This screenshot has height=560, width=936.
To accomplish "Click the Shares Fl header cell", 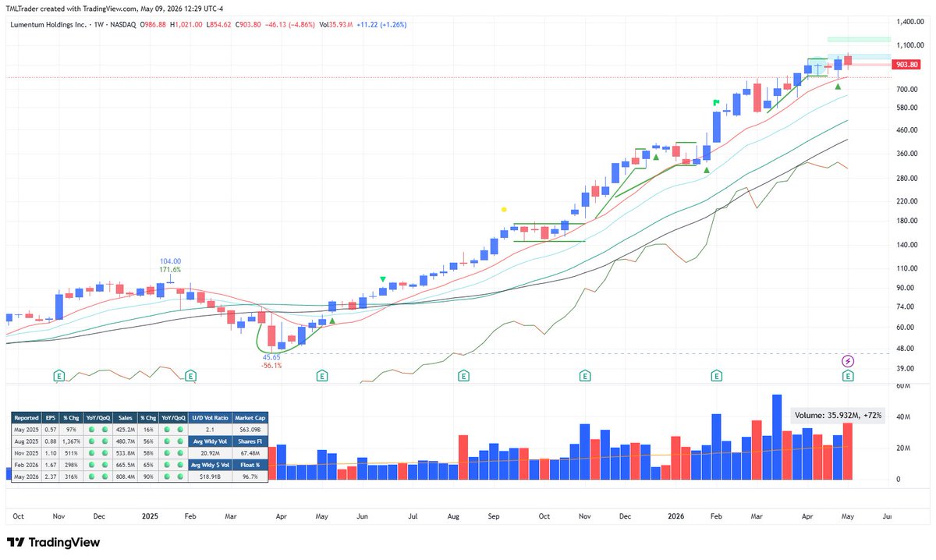I will pos(249,441).
